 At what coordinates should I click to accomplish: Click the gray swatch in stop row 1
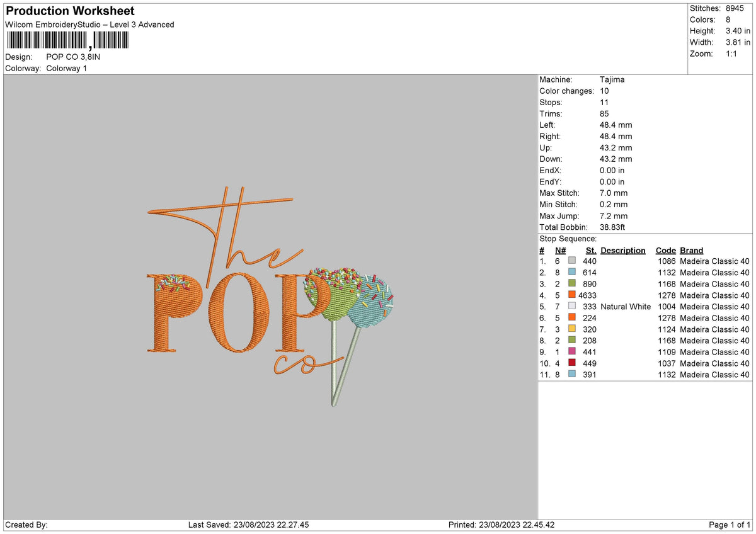572,261
